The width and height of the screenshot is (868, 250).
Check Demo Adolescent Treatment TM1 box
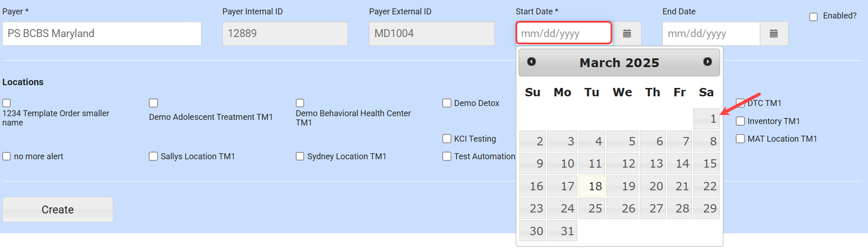[153, 103]
